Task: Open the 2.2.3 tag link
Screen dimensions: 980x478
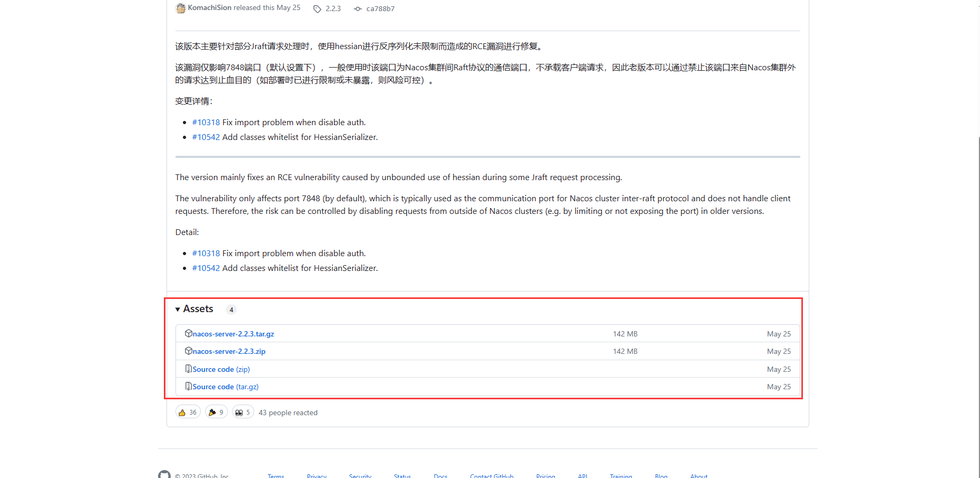Action: click(333, 9)
